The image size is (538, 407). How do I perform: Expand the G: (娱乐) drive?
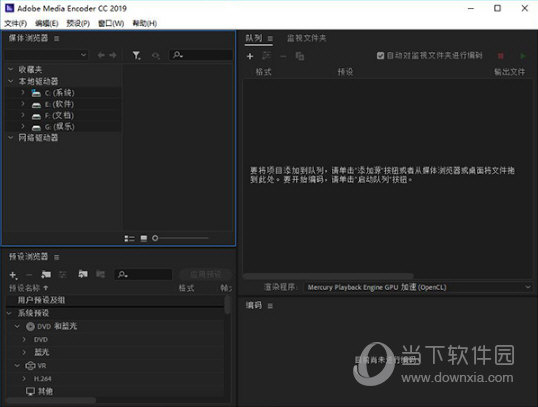(x=23, y=127)
